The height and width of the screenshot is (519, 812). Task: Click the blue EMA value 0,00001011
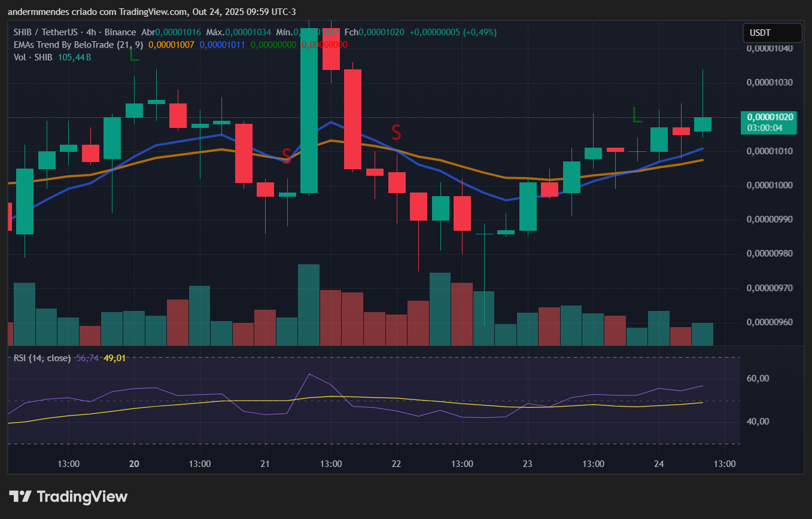tap(223, 45)
